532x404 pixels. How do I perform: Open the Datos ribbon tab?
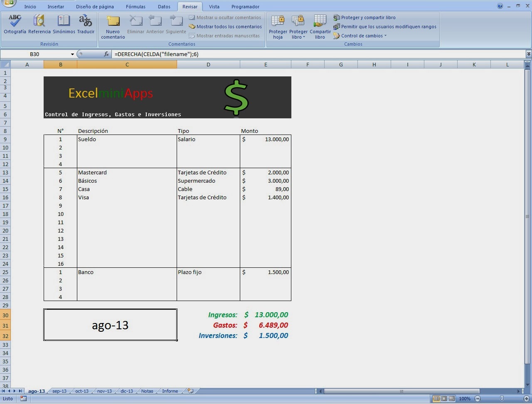[x=164, y=7]
